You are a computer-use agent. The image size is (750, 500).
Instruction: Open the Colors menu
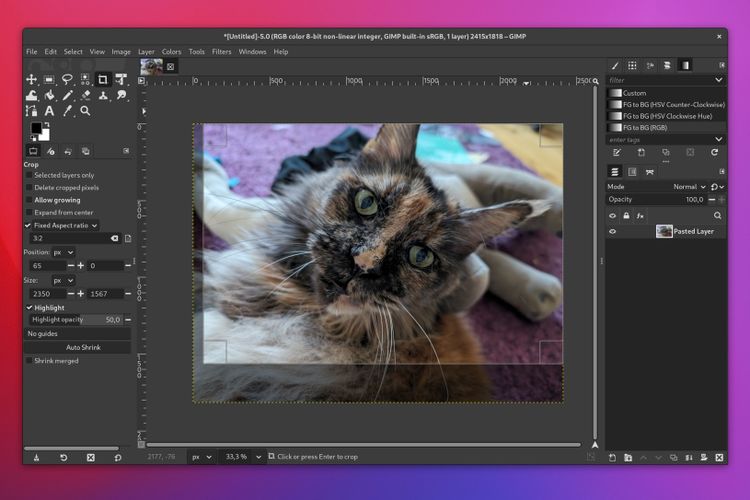tap(172, 51)
